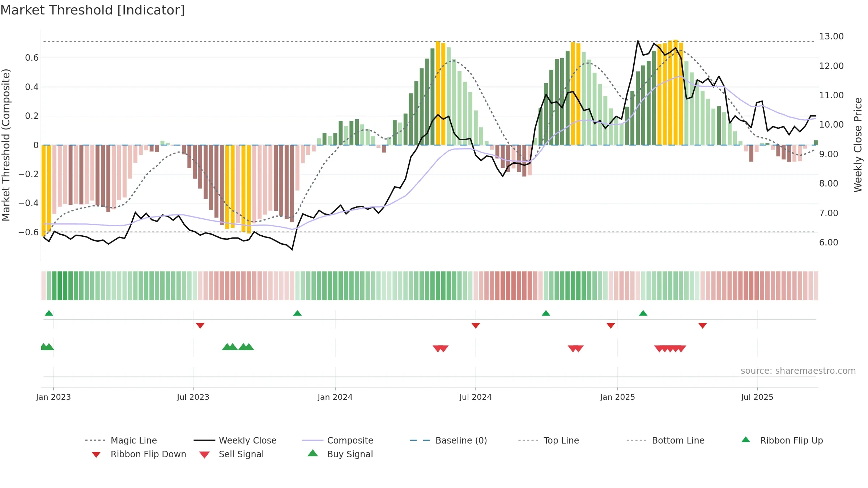Toggle the Weekly Close legend entry
Screen dimensions: 868x488
pyautogui.click(x=235, y=440)
